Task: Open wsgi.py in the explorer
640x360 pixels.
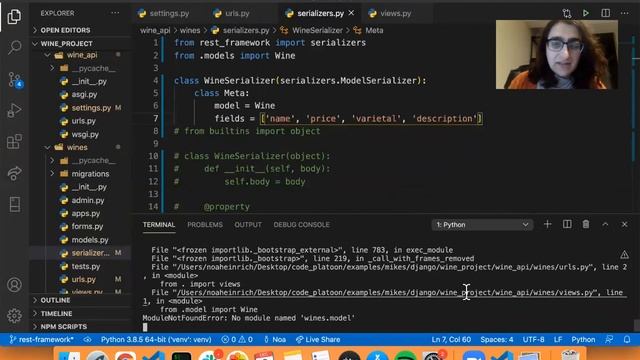Action: [85, 134]
